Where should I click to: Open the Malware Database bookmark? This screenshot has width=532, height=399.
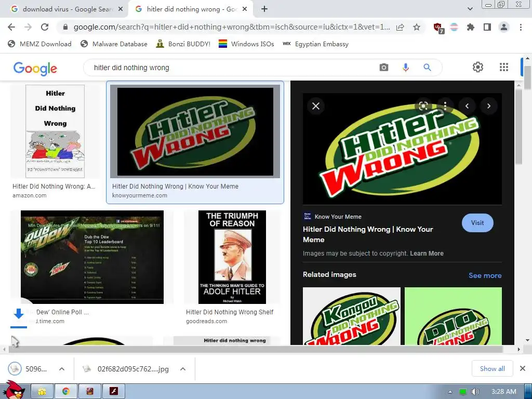pos(114,44)
